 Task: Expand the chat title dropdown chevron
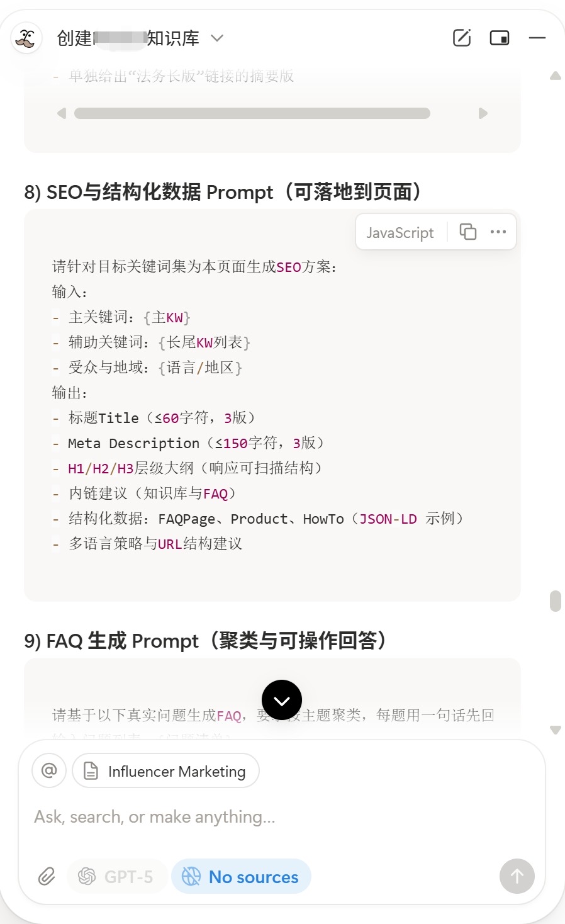(217, 38)
